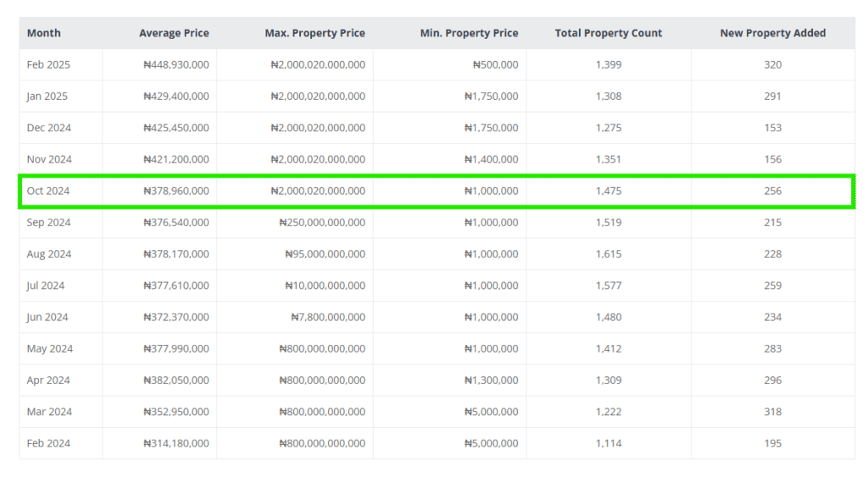Click total property count 1,275
The image size is (868, 477).
coord(609,128)
